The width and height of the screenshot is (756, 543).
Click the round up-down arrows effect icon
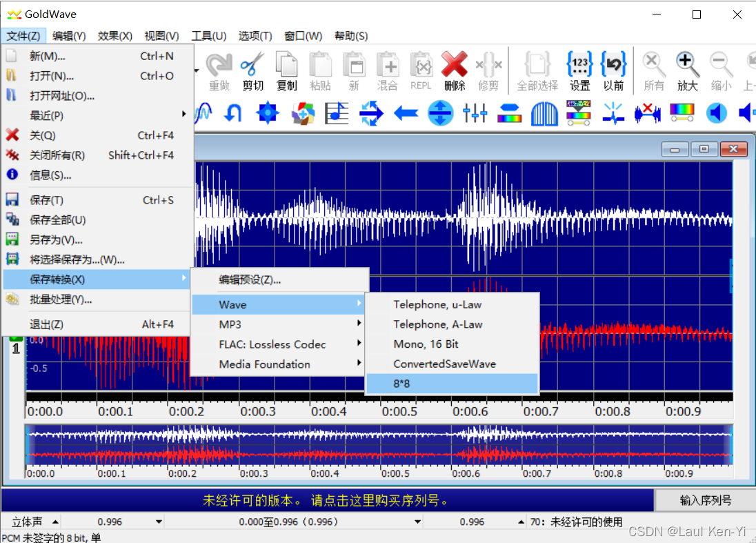tap(441, 113)
